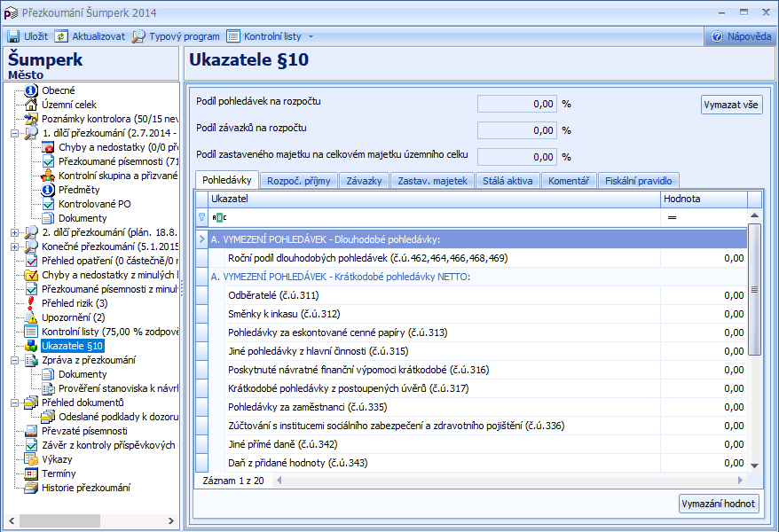Switch to the Stálá aktiva tab
This screenshot has height=532, width=779.
[508, 181]
